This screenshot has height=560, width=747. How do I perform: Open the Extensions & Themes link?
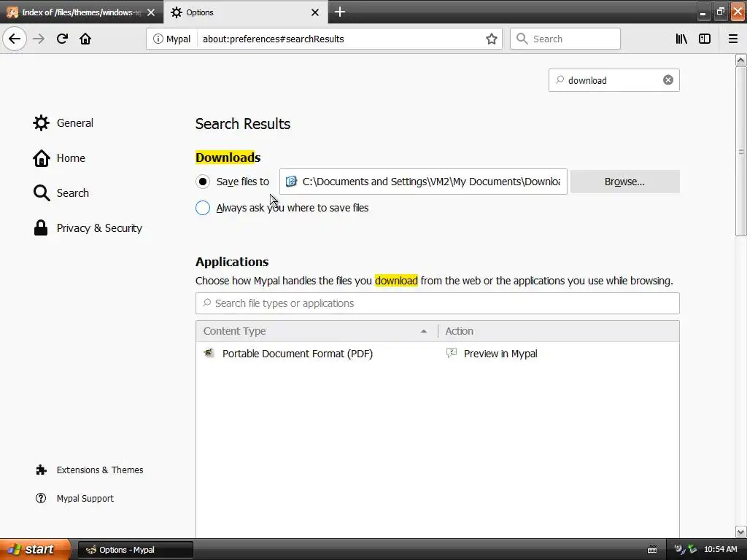(x=99, y=470)
